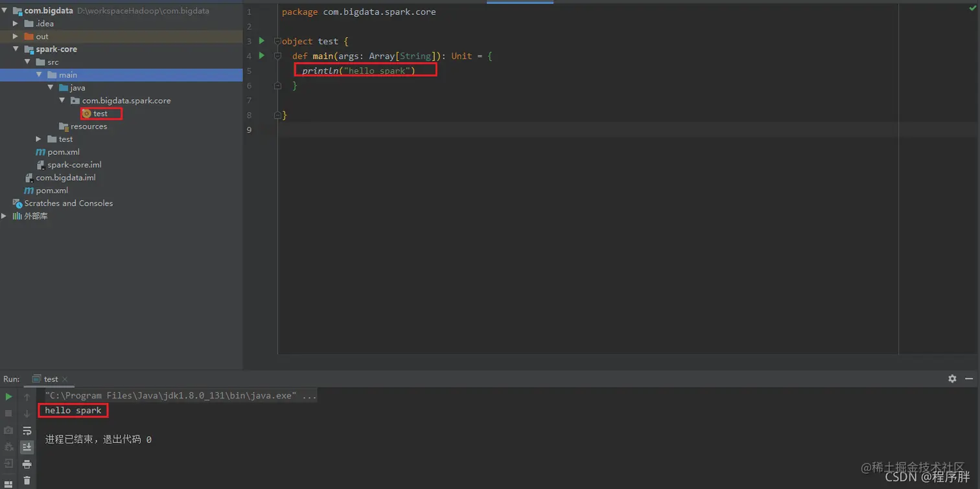
Task: Collapse the src folder arrow
Action: coord(28,62)
